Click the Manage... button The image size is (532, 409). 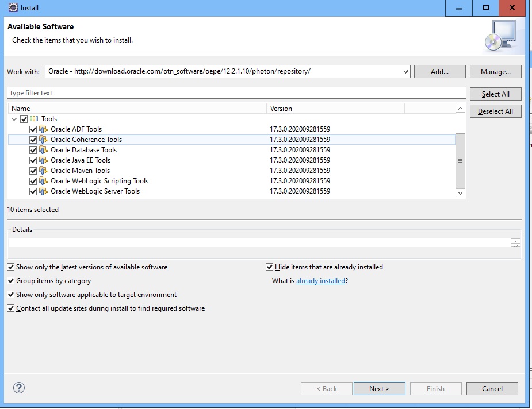(495, 71)
